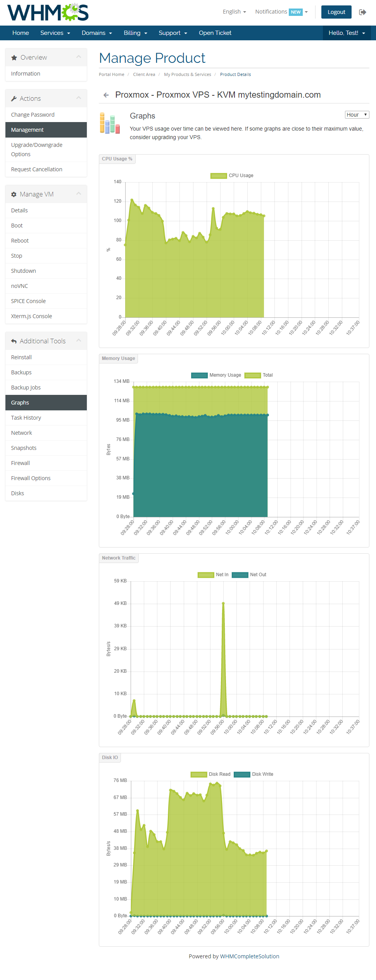This screenshot has height=980, width=376.
Task: Open Backups in Additional Tools
Action: 46,372
